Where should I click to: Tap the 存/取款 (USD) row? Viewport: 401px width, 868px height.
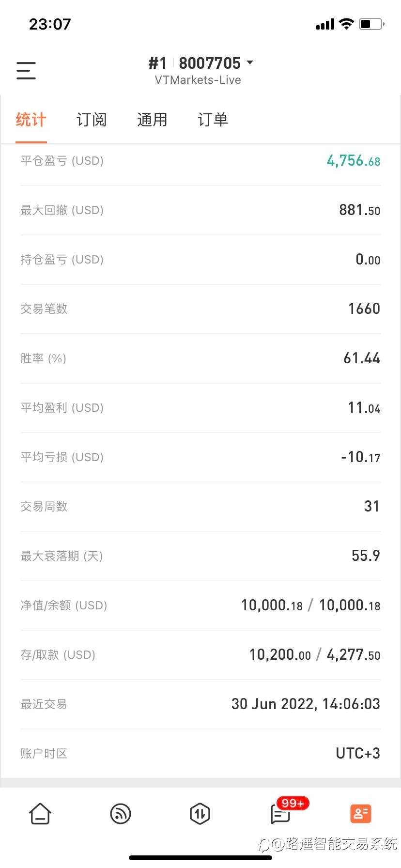click(x=200, y=655)
